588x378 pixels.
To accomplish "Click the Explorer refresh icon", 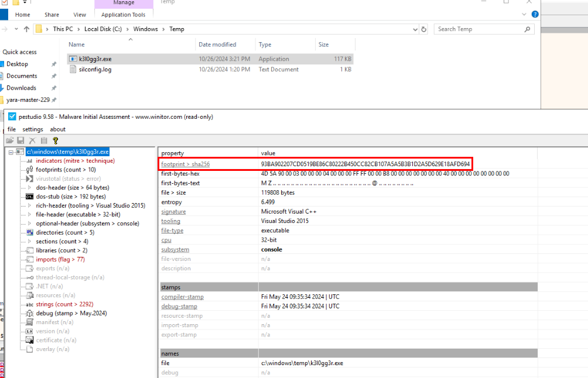I will click(x=424, y=29).
